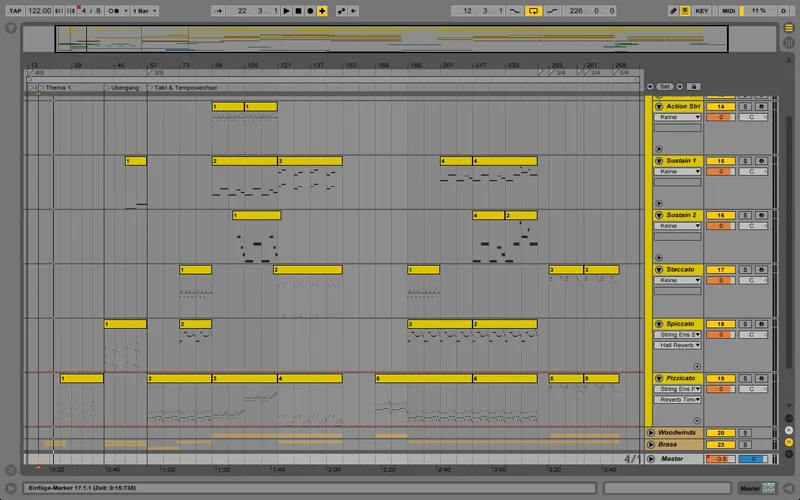Image resolution: width=800 pixels, height=500 pixels.
Task: Open the Hall Reverb chooser on Spiccato
Action: click(x=678, y=345)
